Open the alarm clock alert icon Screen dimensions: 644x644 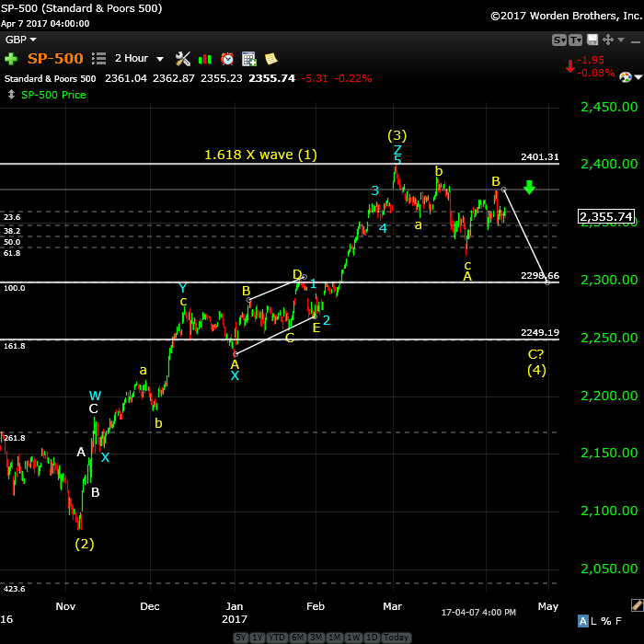(227, 59)
